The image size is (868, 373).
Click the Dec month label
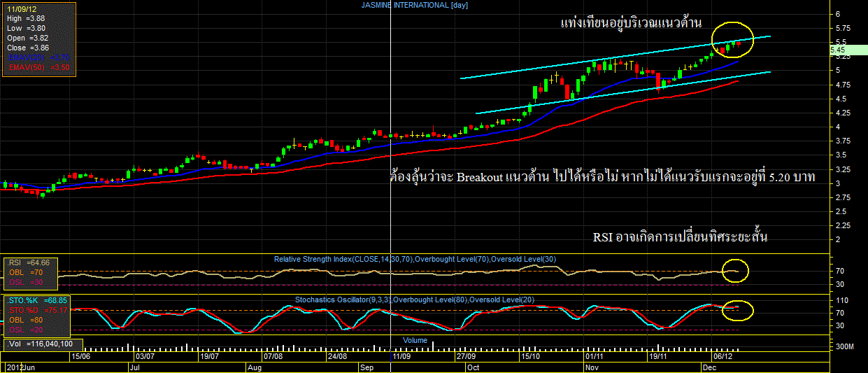click(710, 367)
